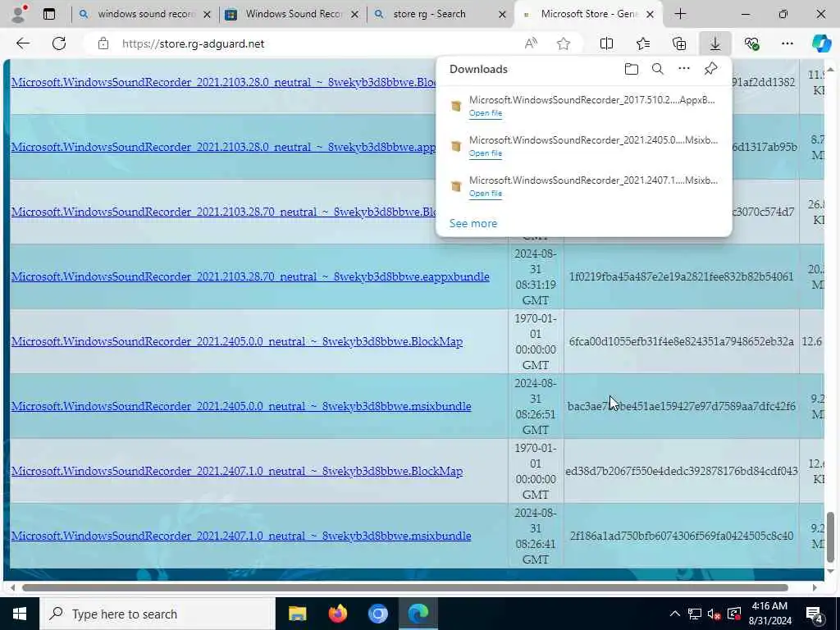Open the Windows Start menu
Viewport: 840px width, 630px height.
coord(20,614)
